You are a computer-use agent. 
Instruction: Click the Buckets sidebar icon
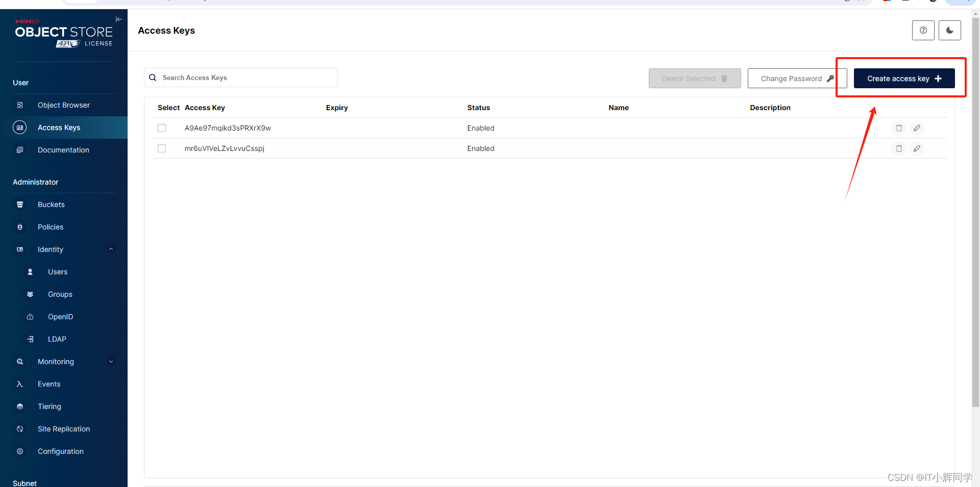tap(20, 204)
